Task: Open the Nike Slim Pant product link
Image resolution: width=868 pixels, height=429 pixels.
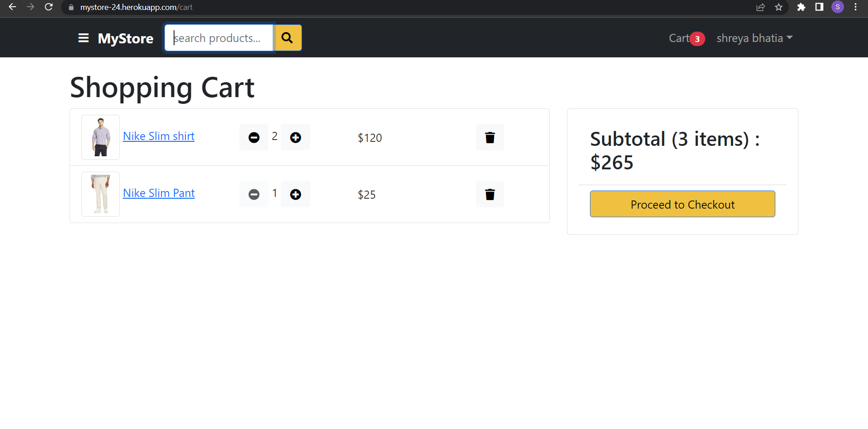Action: click(x=159, y=193)
